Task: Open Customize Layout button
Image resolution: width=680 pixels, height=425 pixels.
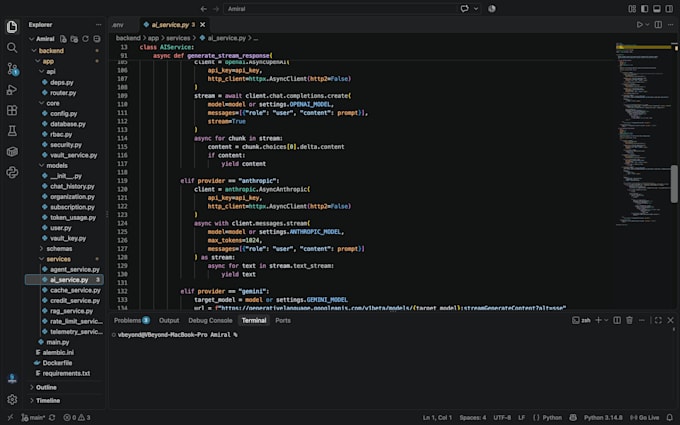Action: (x=632, y=9)
